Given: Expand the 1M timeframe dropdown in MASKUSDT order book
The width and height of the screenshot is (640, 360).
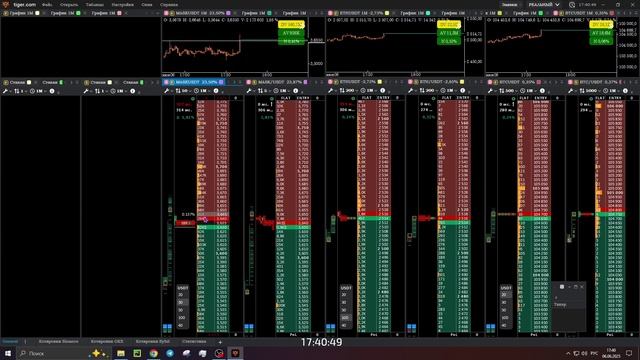Looking at the screenshot, I should pyautogui.click(x=202, y=91).
